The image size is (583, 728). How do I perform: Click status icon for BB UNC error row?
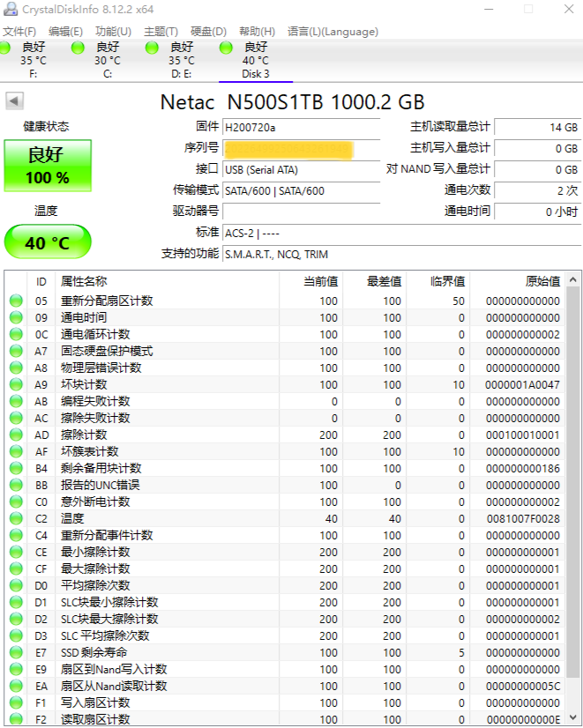point(16,485)
